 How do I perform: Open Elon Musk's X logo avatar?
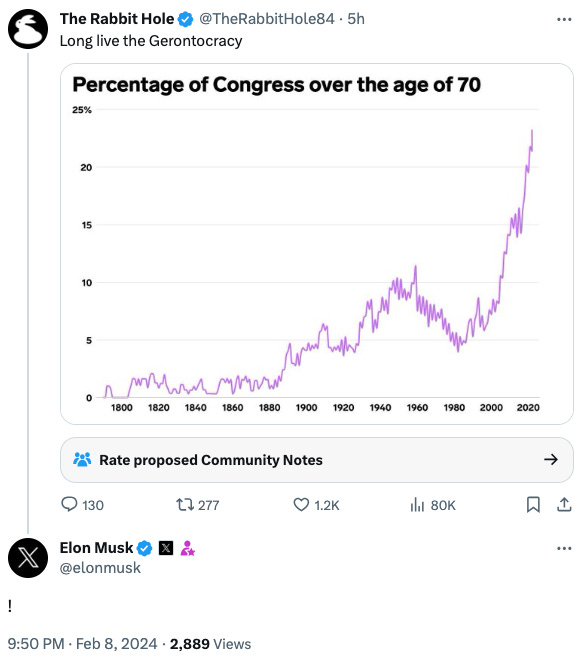[28, 558]
